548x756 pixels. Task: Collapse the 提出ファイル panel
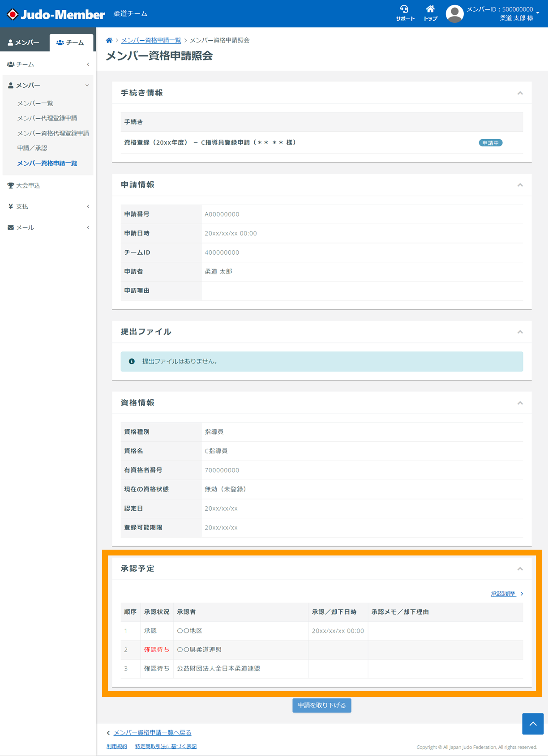[520, 332]
